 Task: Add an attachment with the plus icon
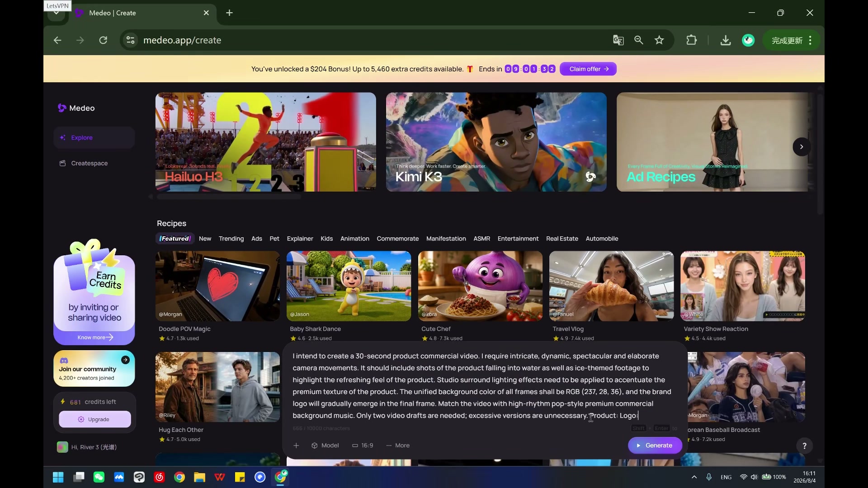click(x=296, y=446)
